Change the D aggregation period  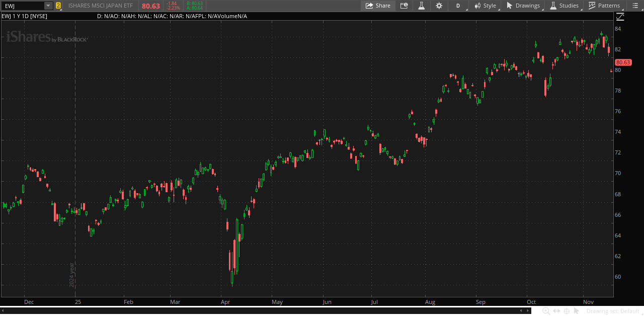(458, 6)
